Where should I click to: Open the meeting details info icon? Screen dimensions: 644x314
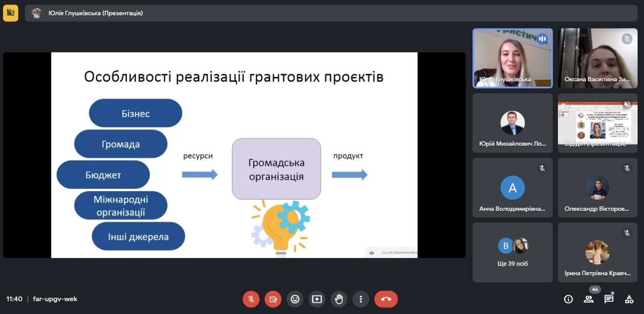[x=568, y=299]
